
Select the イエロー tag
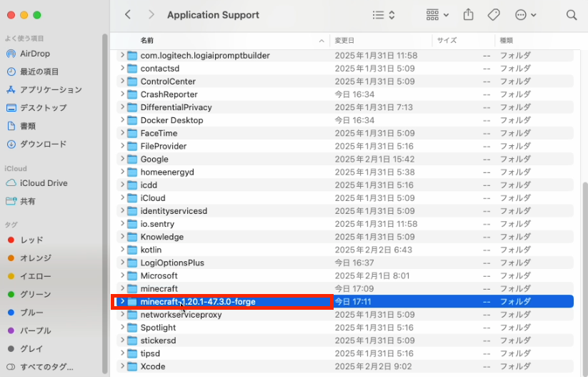[x=29, y=276]
